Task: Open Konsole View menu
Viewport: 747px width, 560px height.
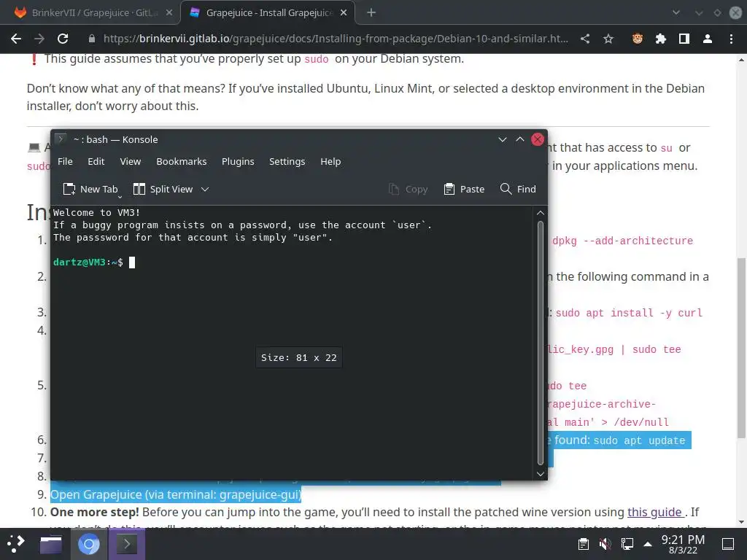Action: (x=130, y=161)
